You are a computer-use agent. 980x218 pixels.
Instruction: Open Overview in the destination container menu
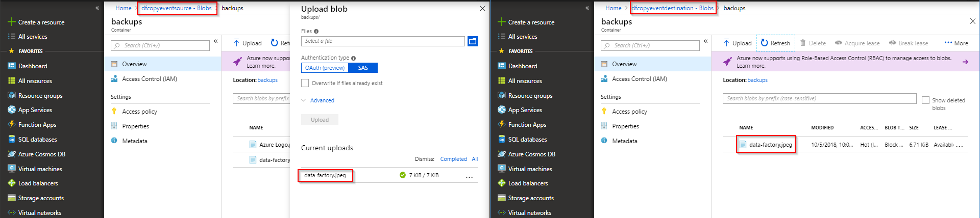point(653,64)
